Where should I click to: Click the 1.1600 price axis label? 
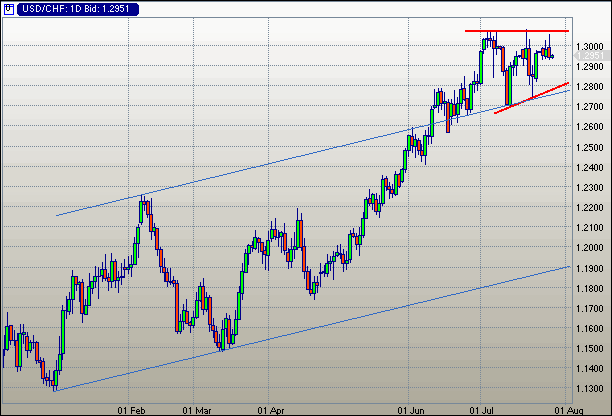click(590, 329)
